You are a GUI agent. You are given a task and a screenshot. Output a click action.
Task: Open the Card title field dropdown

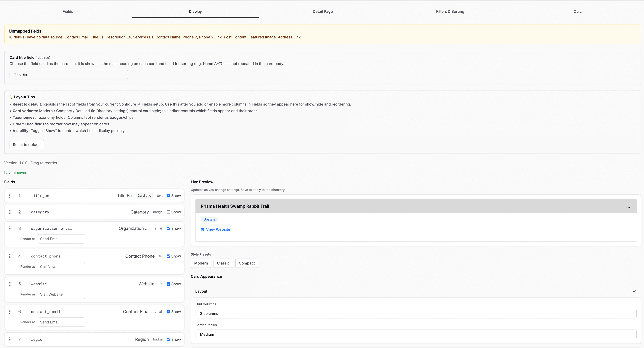[68, 74]
